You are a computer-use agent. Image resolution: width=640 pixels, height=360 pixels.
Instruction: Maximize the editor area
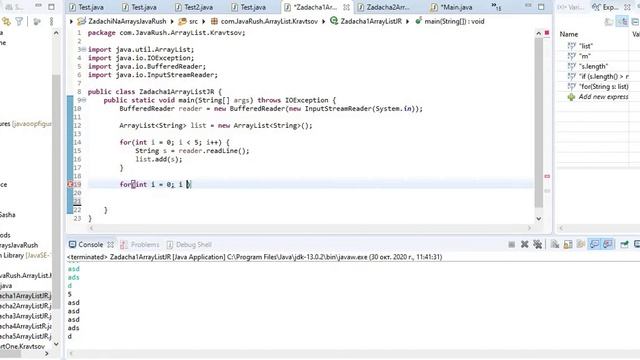(x=541, y=7)
